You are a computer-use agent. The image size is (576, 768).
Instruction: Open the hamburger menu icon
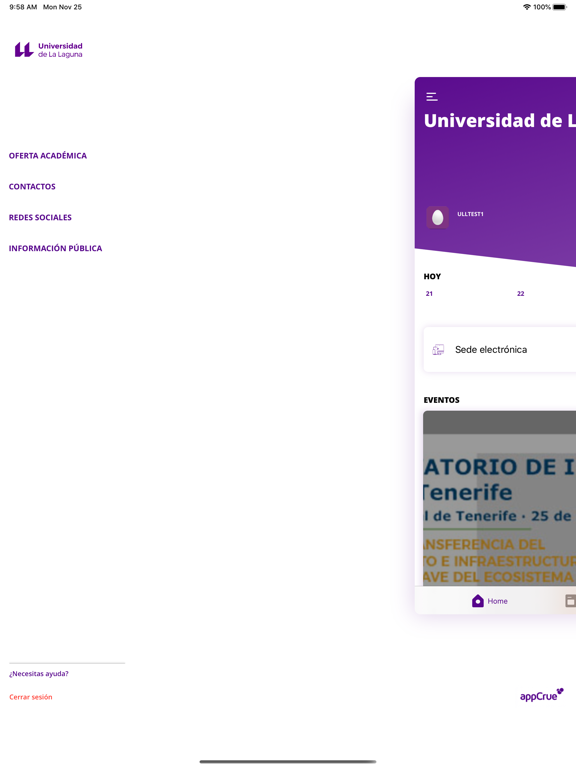click(x=432, y=96)
